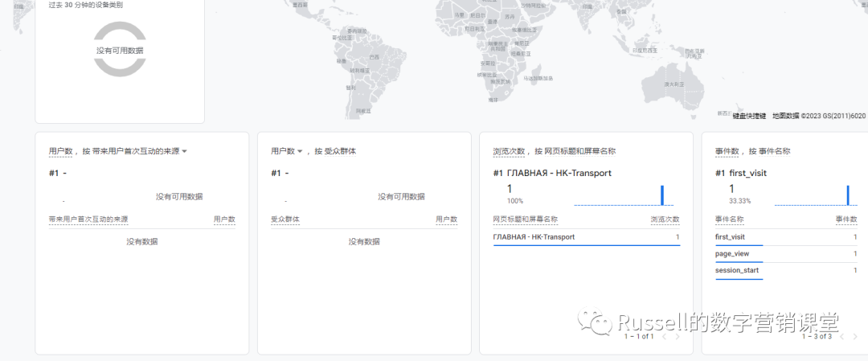The width and height of the screenshot is (868, 361).
Task: Click Australia (澳大利亚) on the map
Action: 673,84
